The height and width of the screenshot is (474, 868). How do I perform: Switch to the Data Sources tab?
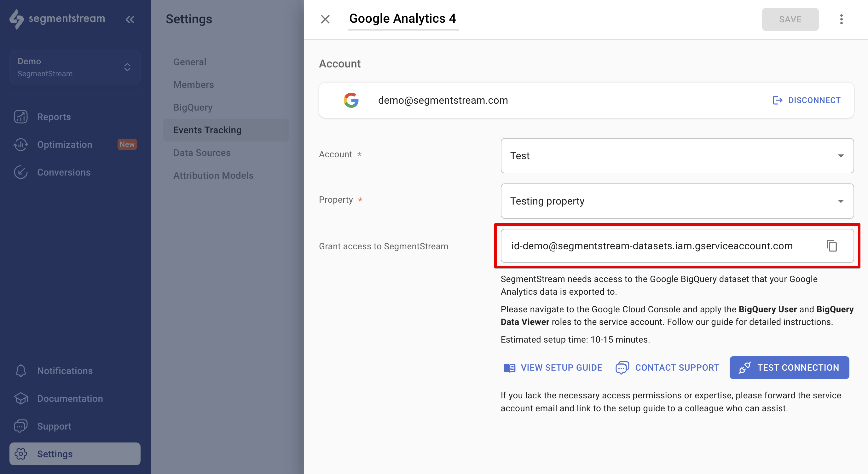(x=201, y=153)
